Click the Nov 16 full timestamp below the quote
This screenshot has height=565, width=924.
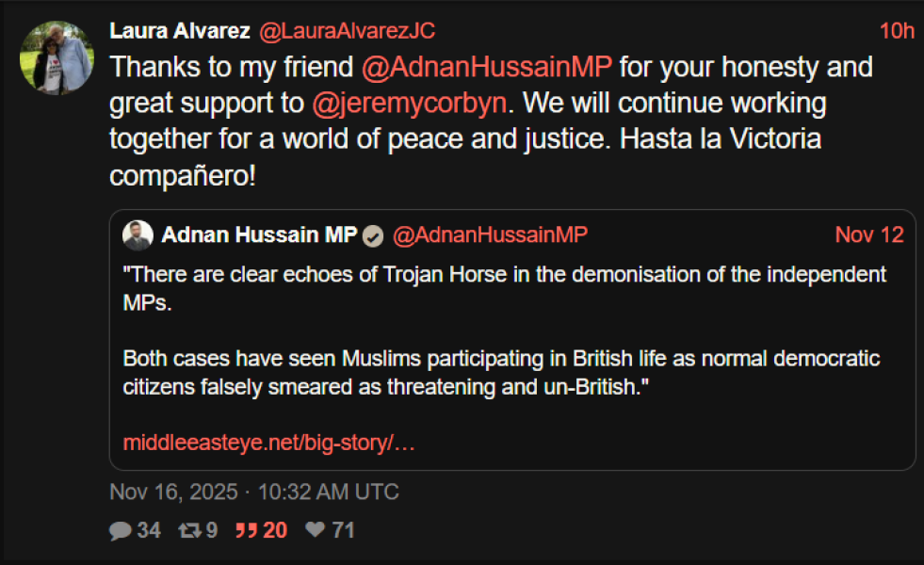click(x=253, y=492)
